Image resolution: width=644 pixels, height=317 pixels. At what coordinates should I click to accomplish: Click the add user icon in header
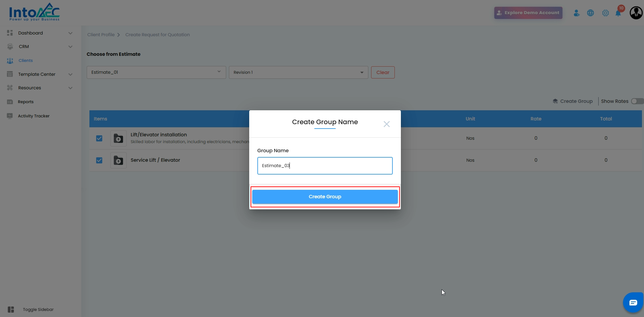click(576, 13)
